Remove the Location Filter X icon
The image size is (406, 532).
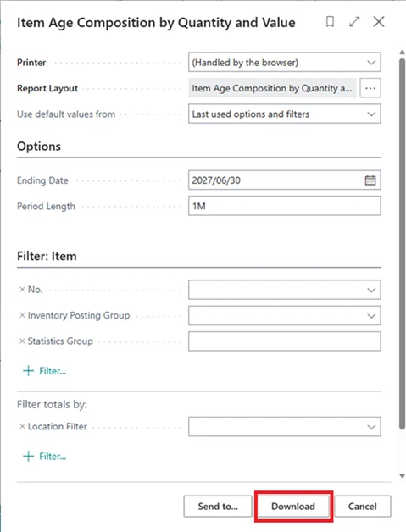click(x=22, y=426)
